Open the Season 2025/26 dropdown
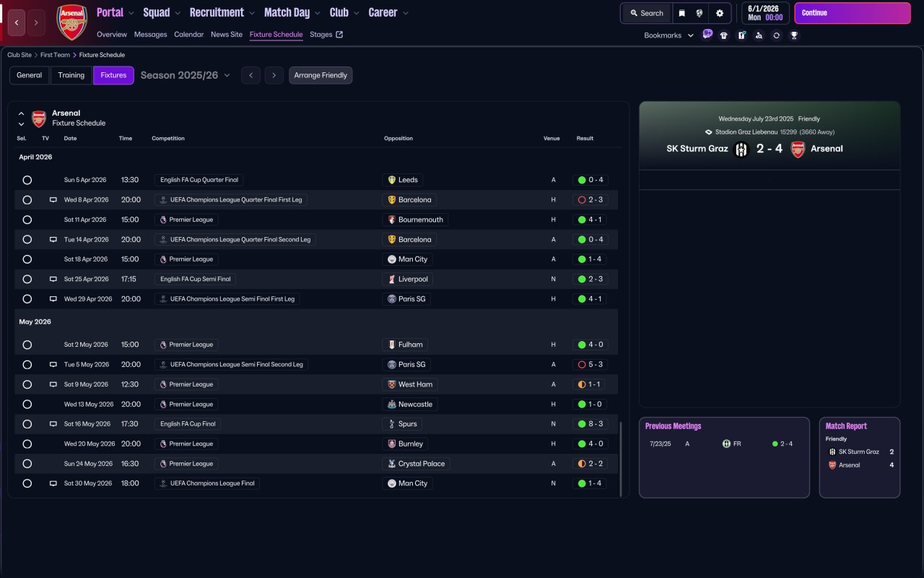The height and width of the screenshot is (578, 924). pyautogui.click(x=186, y=75)
